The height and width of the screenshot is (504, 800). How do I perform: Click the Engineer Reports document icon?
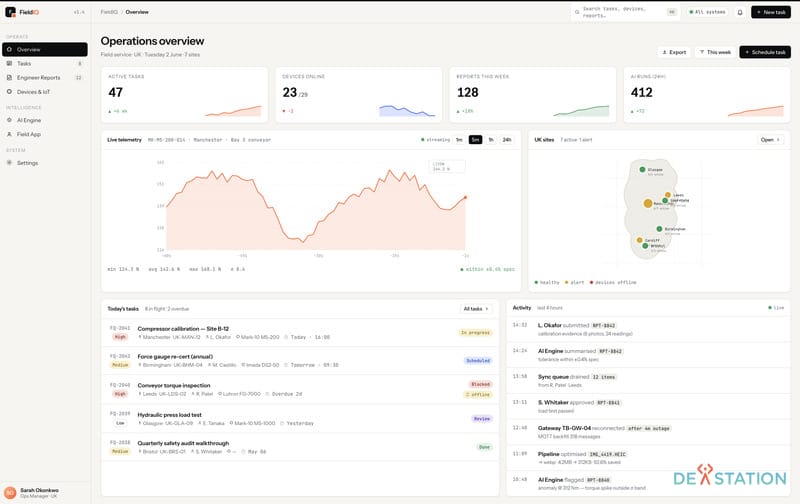coord(9,78)
